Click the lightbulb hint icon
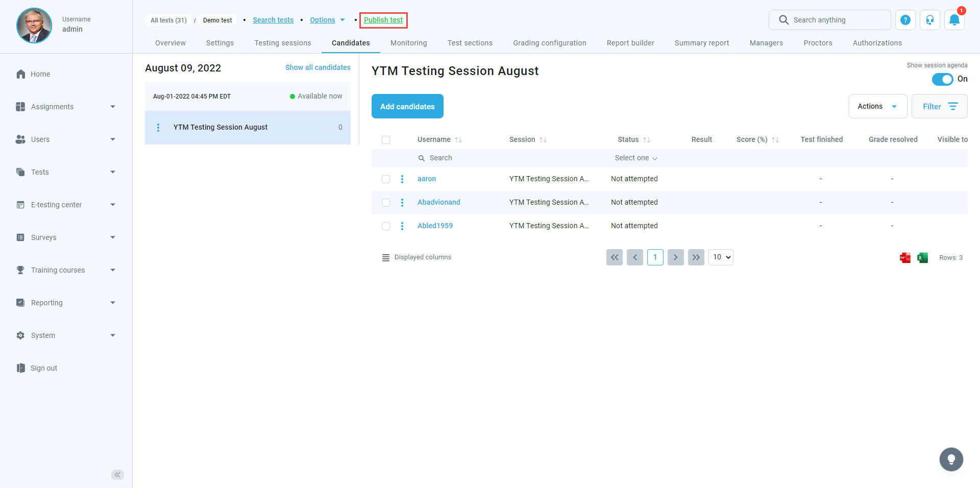 click(x=951, y=459)
